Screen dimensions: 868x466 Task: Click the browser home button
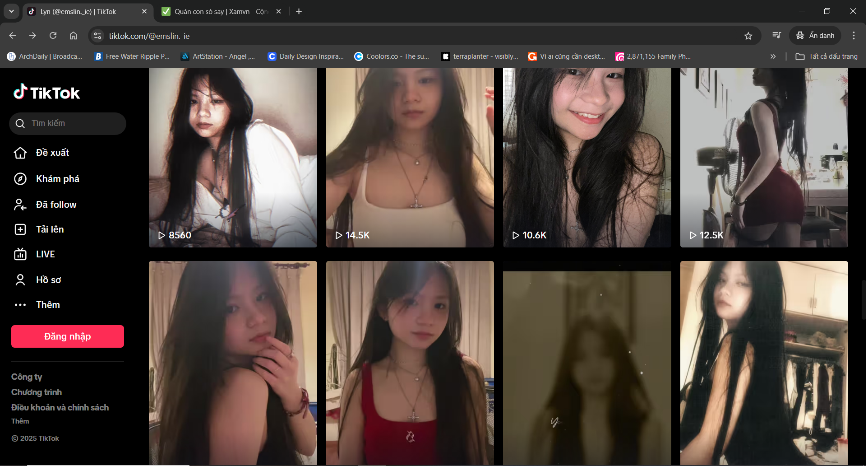click(73, 36)
